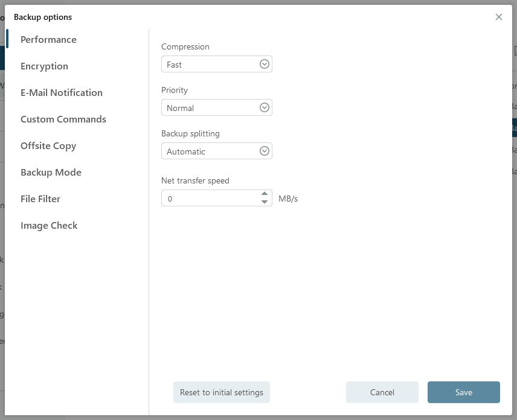The image size is (517, 420).
Task: Click the Normal priority combo box
Action: click(x=208, y=107)
